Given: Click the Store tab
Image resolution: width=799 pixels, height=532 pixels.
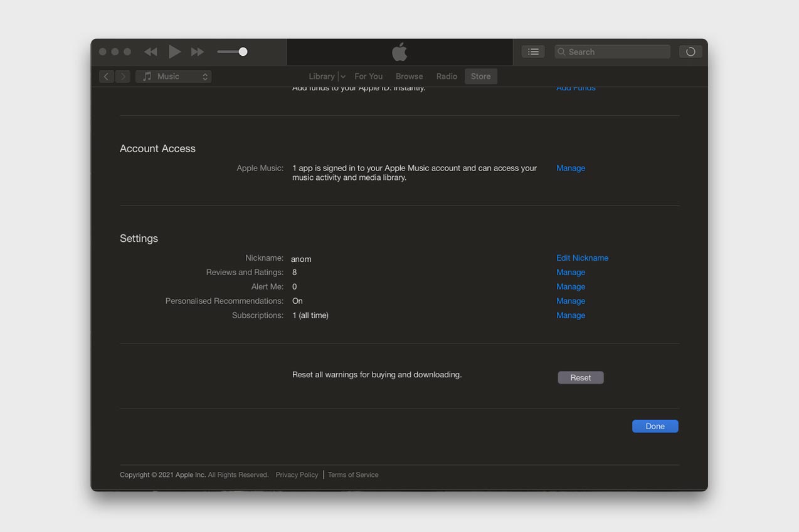Looking at the screenshot, I should [480, 76].
